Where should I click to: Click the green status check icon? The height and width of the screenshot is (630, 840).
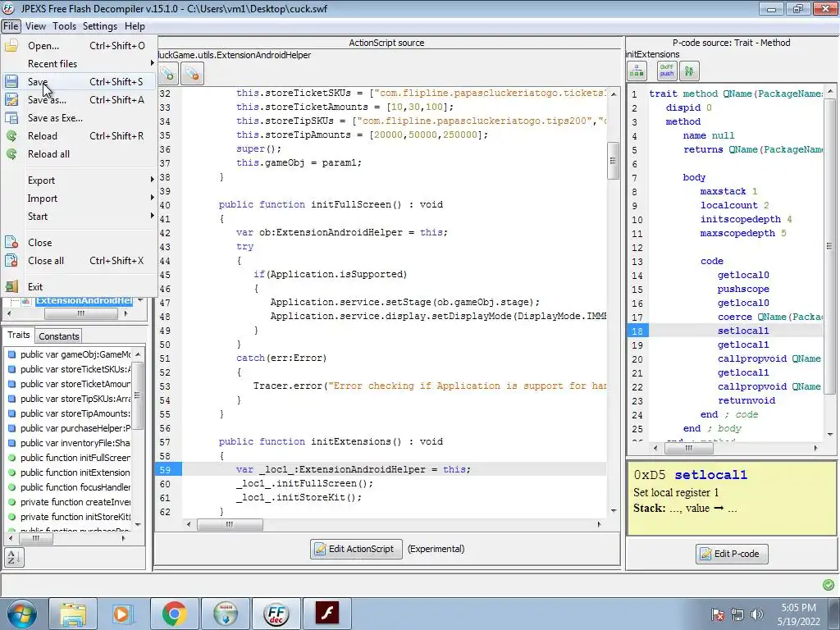coord(829,584)
